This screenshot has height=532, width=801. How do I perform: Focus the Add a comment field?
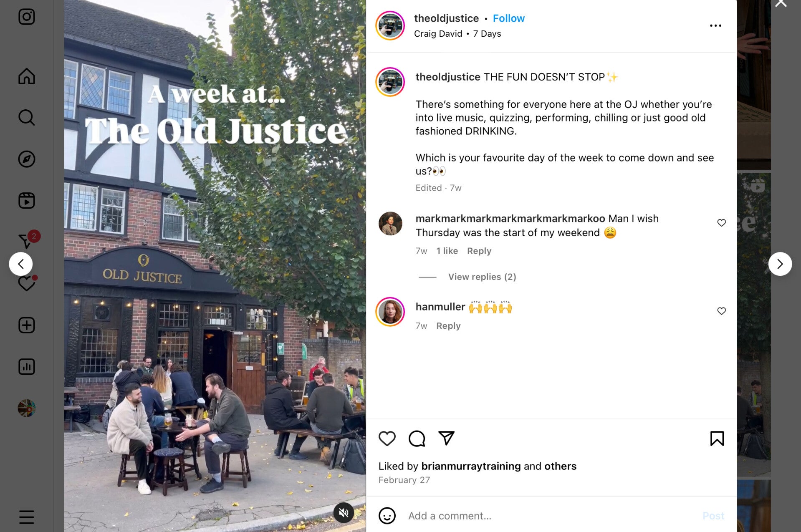(551, 516)
